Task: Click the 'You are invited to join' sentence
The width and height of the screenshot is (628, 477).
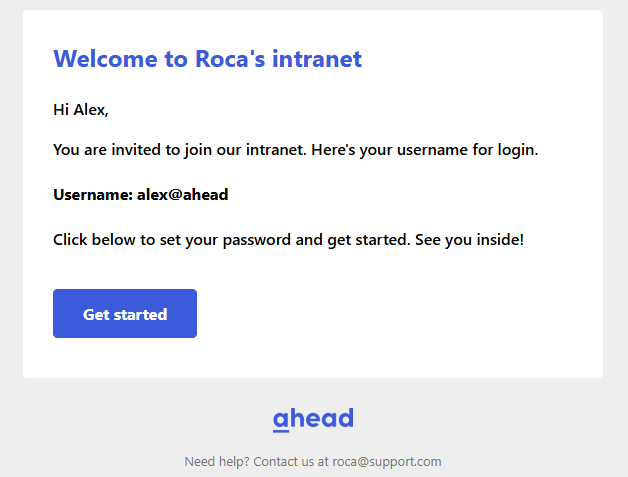Action: 180,150
